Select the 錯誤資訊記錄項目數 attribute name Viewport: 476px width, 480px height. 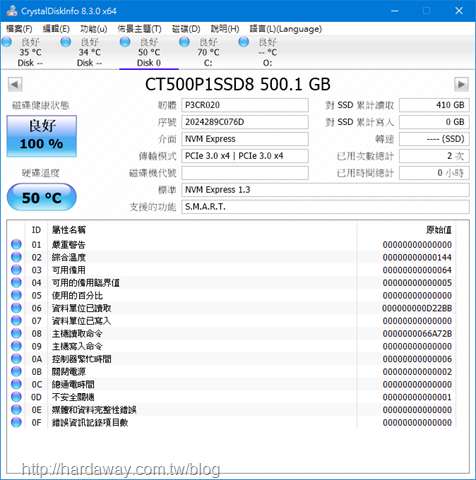coord(90,422)
